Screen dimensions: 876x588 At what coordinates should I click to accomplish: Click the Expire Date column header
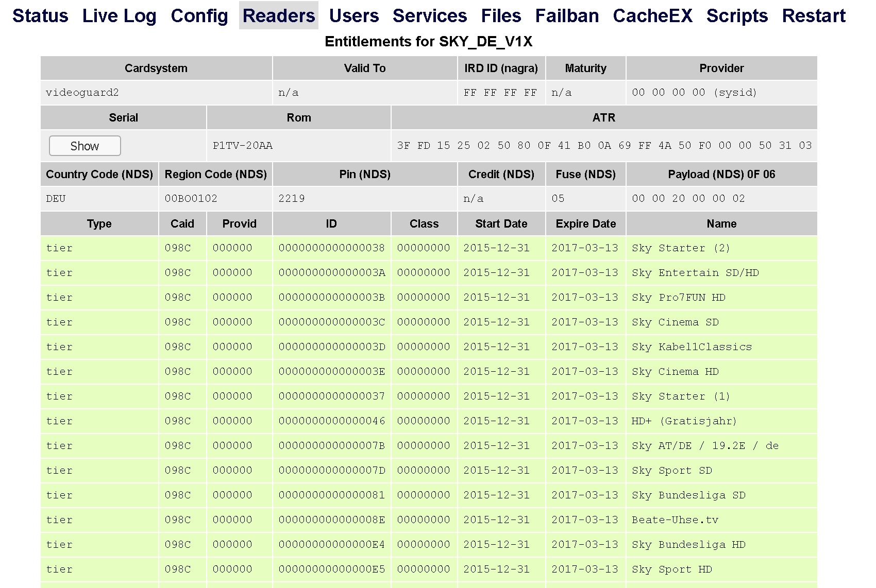coord(586,223)
